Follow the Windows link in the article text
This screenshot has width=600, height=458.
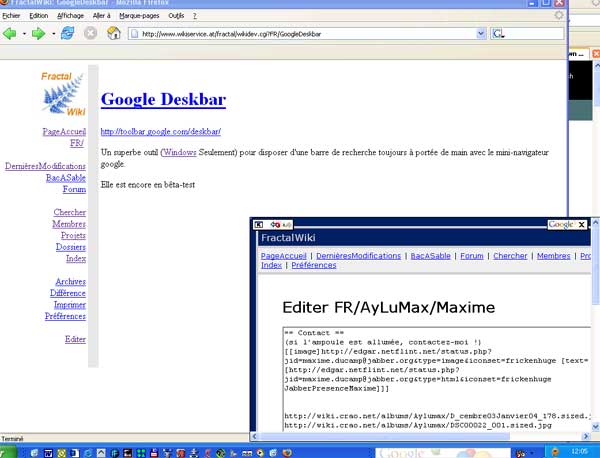[x=179, y=152]
